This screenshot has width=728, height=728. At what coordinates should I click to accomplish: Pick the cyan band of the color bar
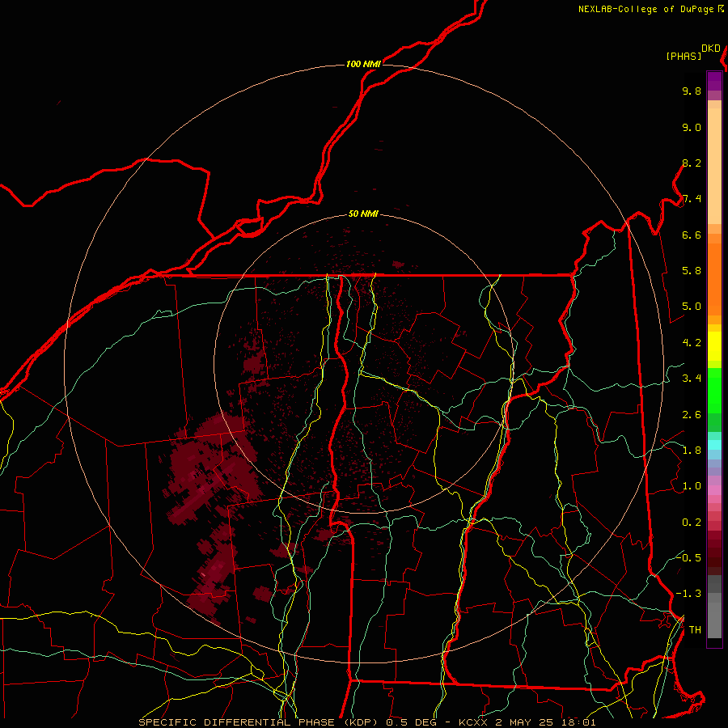(x=714, y=444)
